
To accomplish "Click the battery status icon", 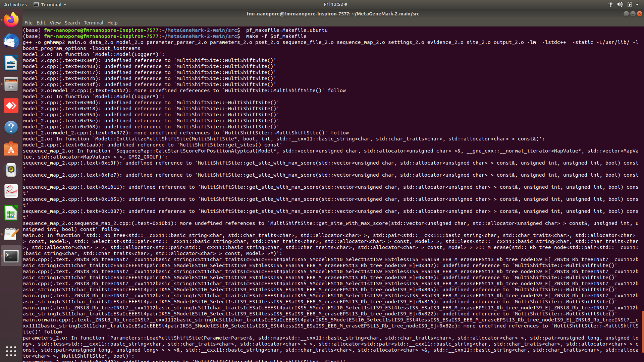I will 629,4.
